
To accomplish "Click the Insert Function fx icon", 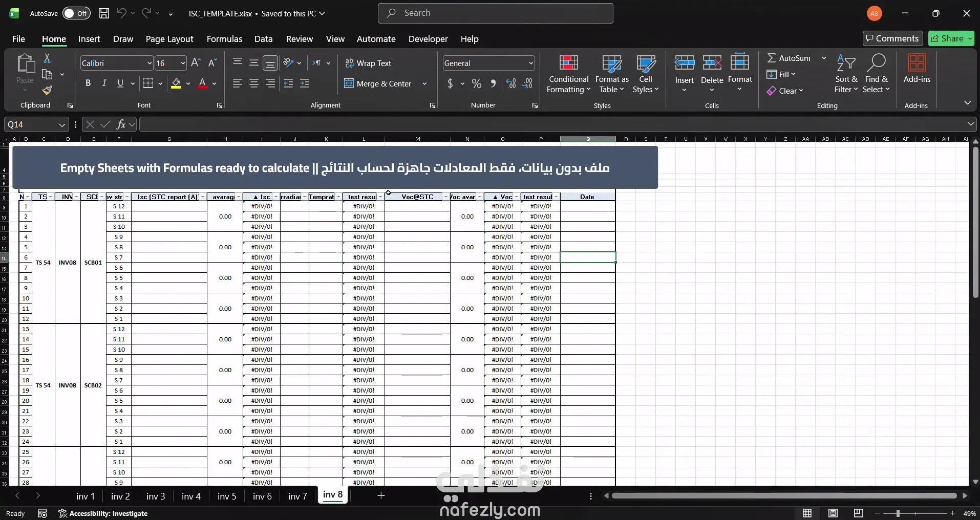I will pos(121,124).
